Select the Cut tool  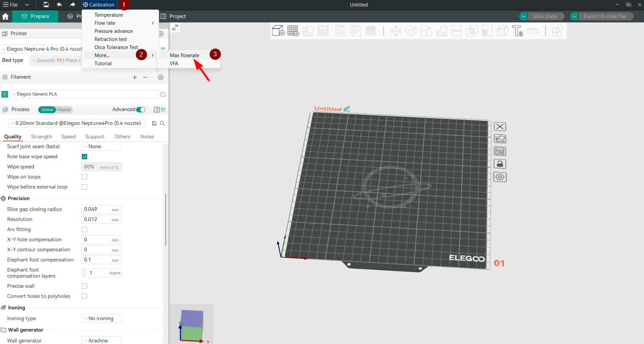coord(457,31)
